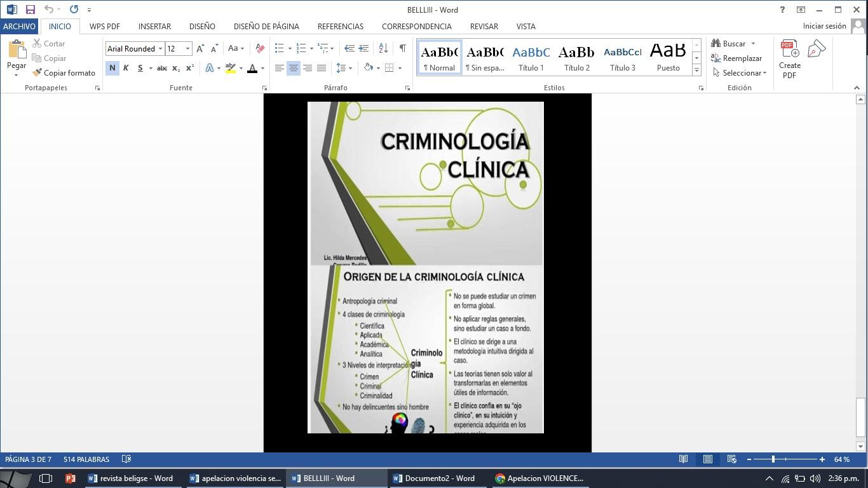Open ribbon display options

(801, 10)
